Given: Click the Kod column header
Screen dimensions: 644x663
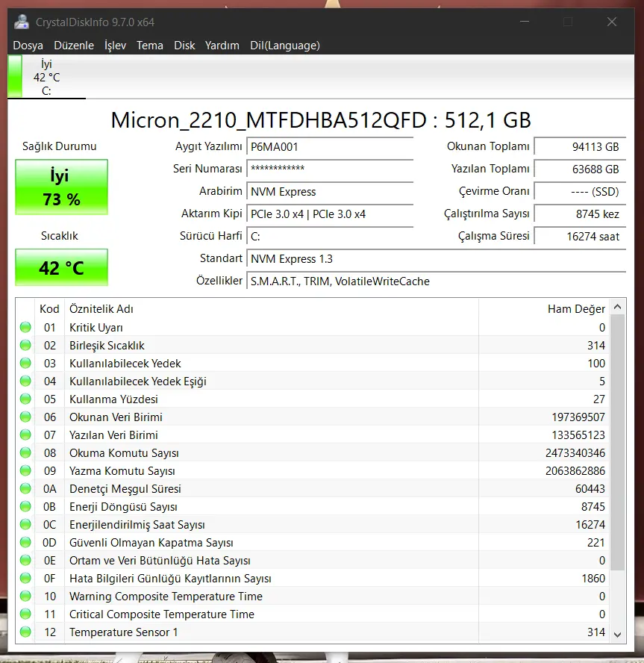Looking at the screenshot, I should click(49, 309).
